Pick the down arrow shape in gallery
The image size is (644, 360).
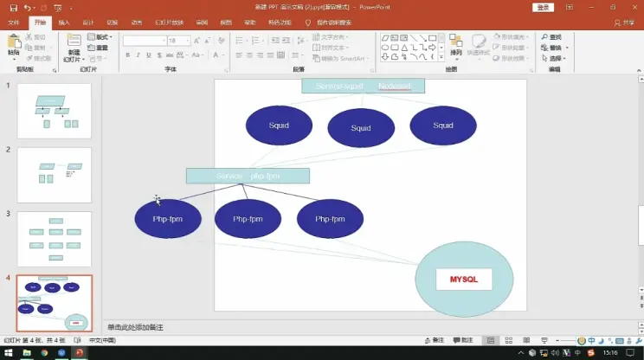click(385, 57)
